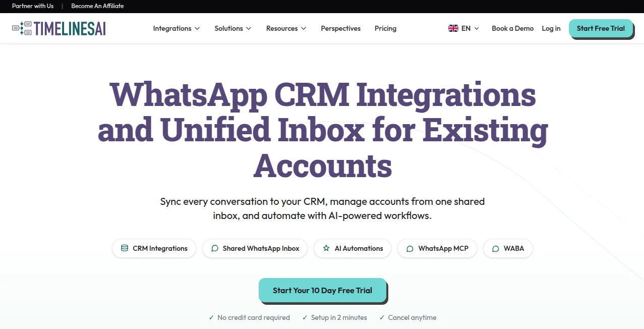Click Book a Demo link
Image resolution: width=644 pixels, height=329 pixels.
tap(512, 28)
